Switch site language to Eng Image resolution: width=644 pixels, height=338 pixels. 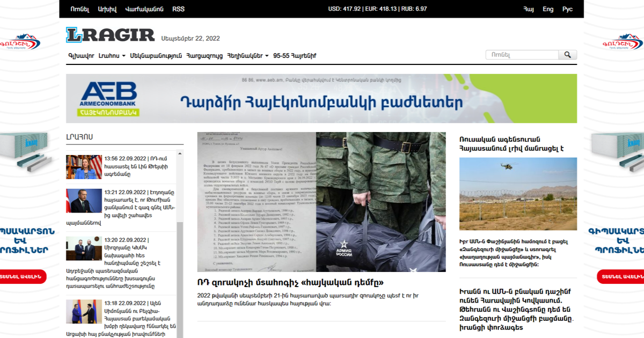point(548,9)
